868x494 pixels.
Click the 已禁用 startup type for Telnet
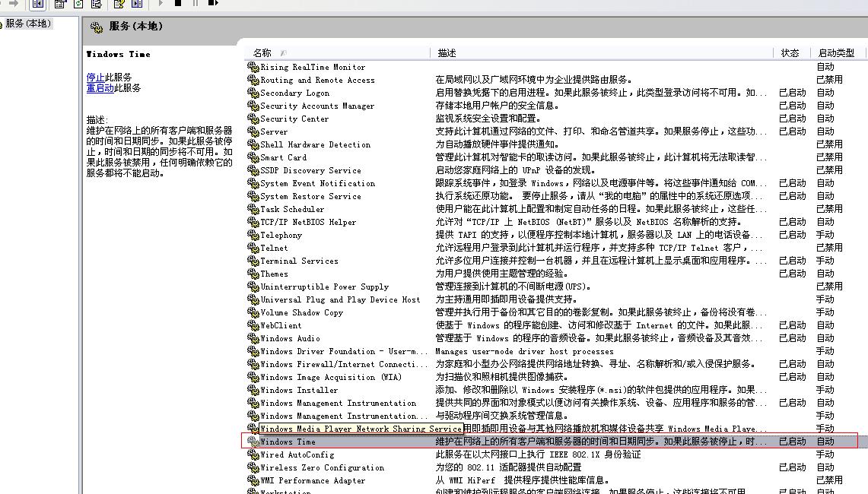click(x=829, y=248)
